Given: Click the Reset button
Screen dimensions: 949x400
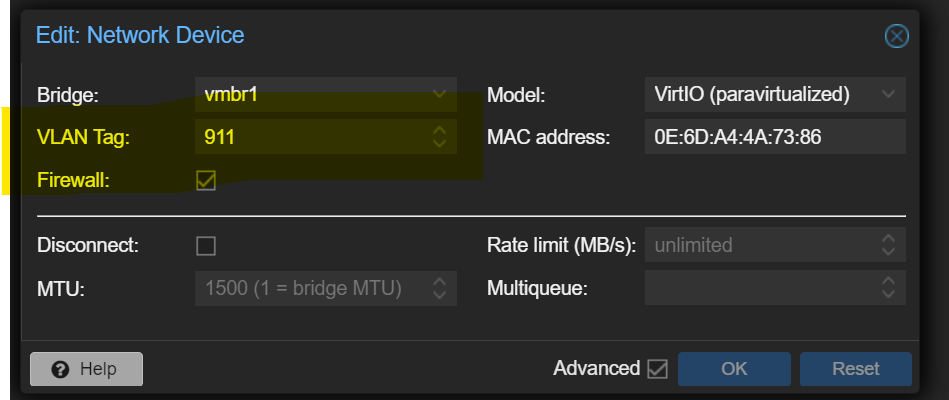Looking at the screenshot, I should (855, 369).
